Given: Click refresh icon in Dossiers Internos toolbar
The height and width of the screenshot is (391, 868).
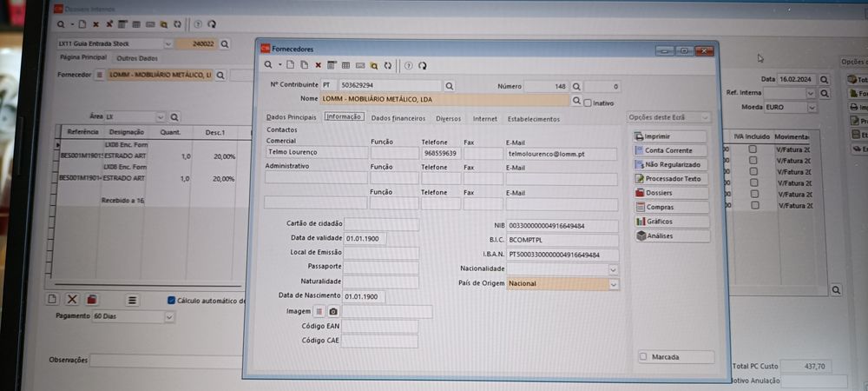Looking at the screenshot, I should pos(177,24).
